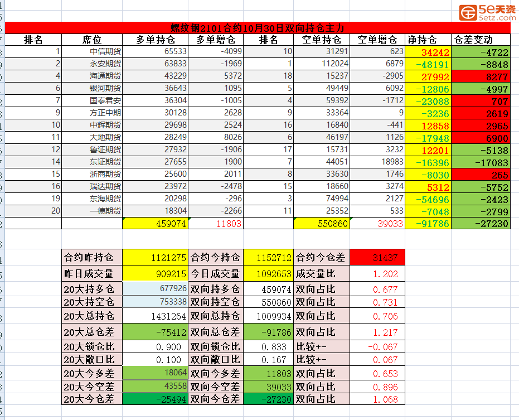519x420 pixels.
Task: Select the red title cell 螺纹钢2101合约
Action: coord(257,28)
